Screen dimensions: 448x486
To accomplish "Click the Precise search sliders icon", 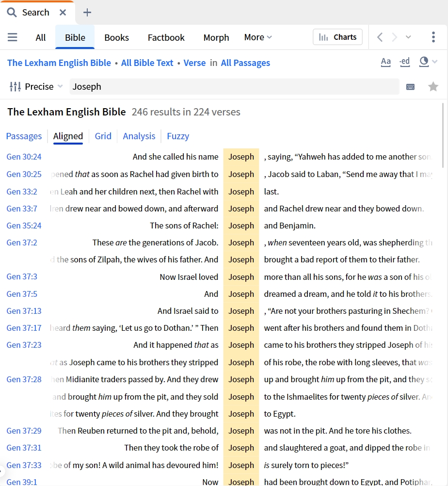I will point(15,86).
